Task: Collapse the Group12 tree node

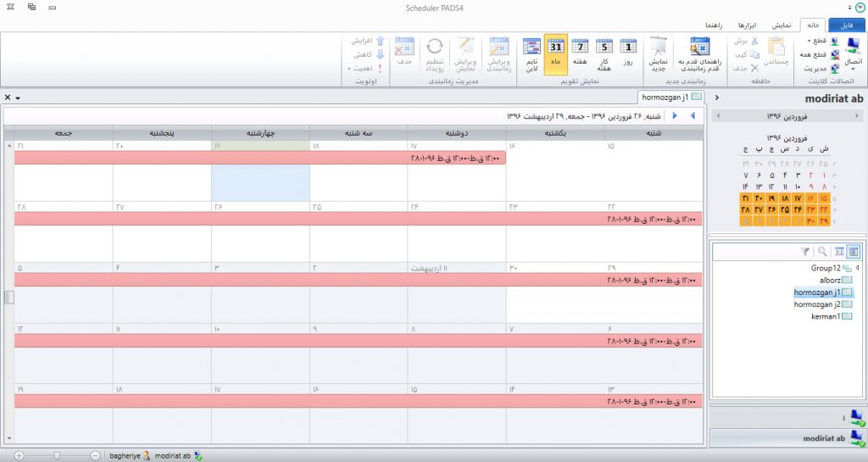Action: click(x=857, y=268)
